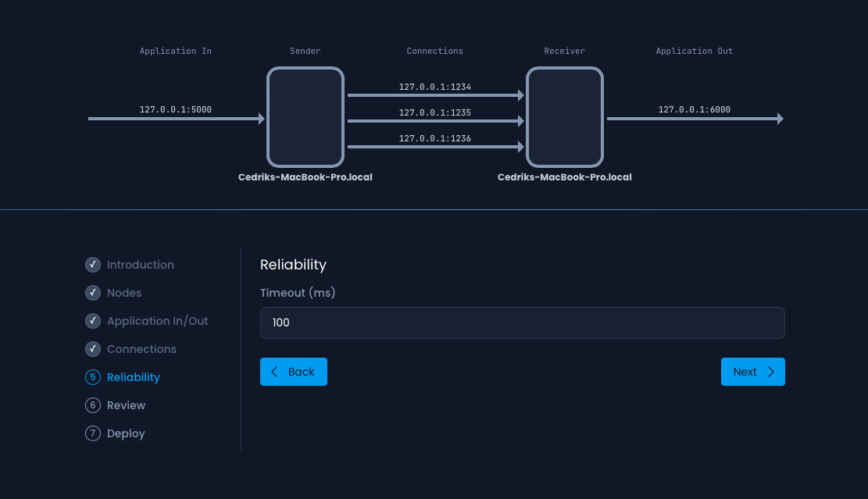Click the Reliability step number 5 icon
868x499 pixels.
(x=93, y=377)
